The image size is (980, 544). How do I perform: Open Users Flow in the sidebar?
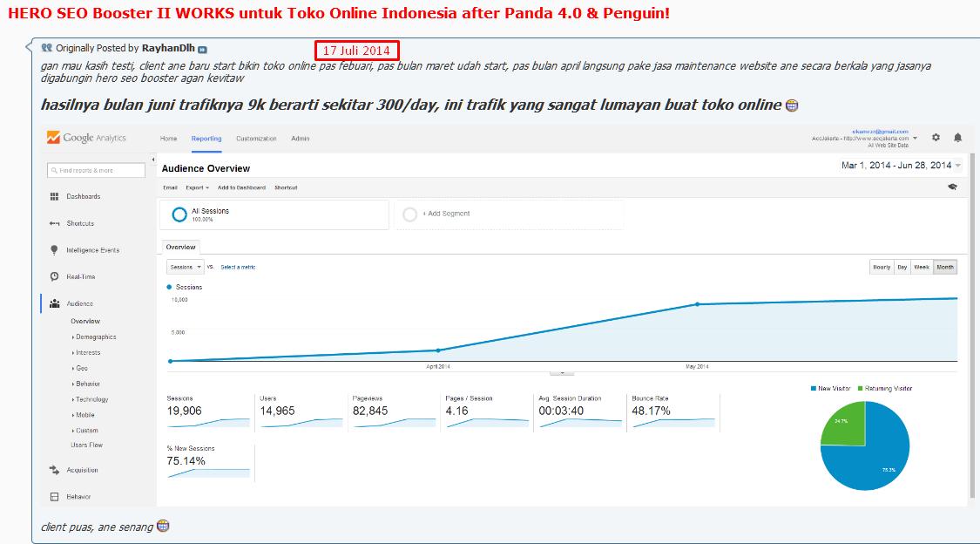[86, 445]
